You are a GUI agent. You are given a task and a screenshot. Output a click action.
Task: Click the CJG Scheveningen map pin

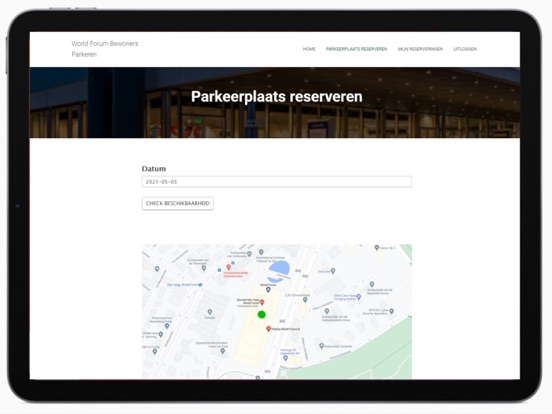tap(305, 300)
